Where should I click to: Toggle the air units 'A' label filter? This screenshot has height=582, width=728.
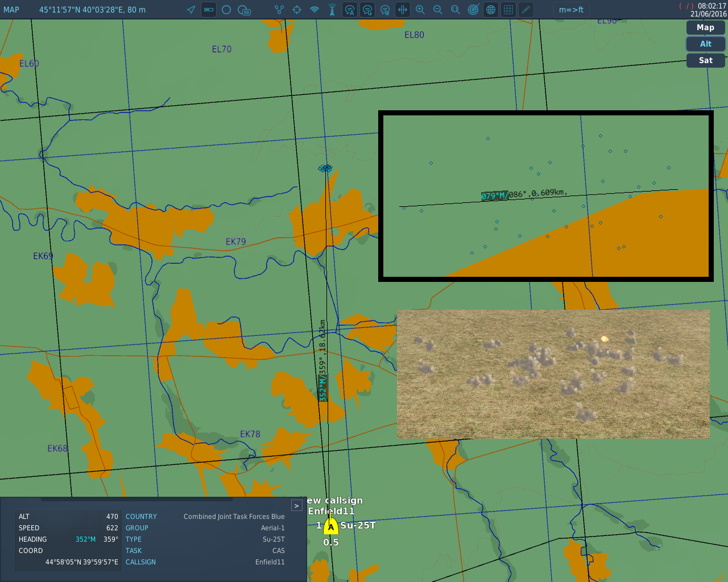click(350, 10)
